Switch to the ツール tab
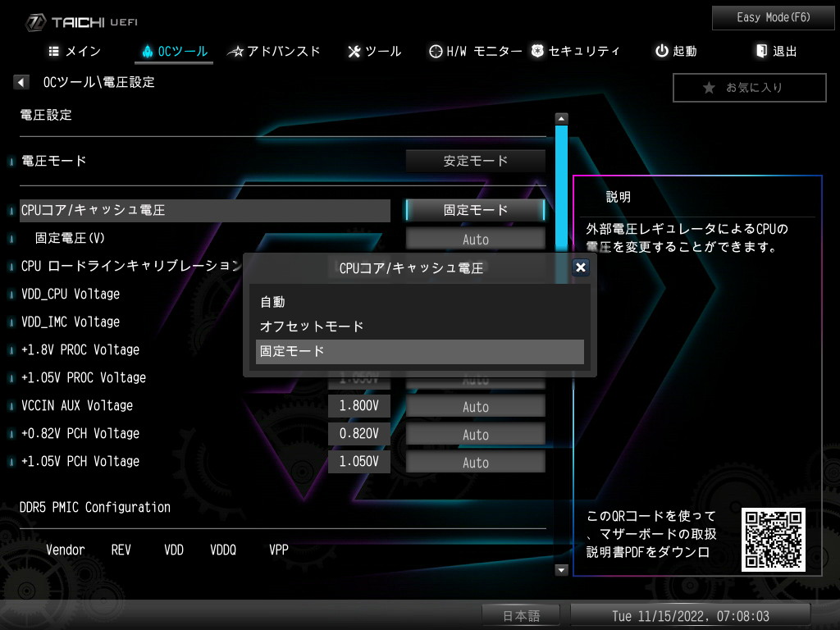The image size is (840, 630). point(374,52)
